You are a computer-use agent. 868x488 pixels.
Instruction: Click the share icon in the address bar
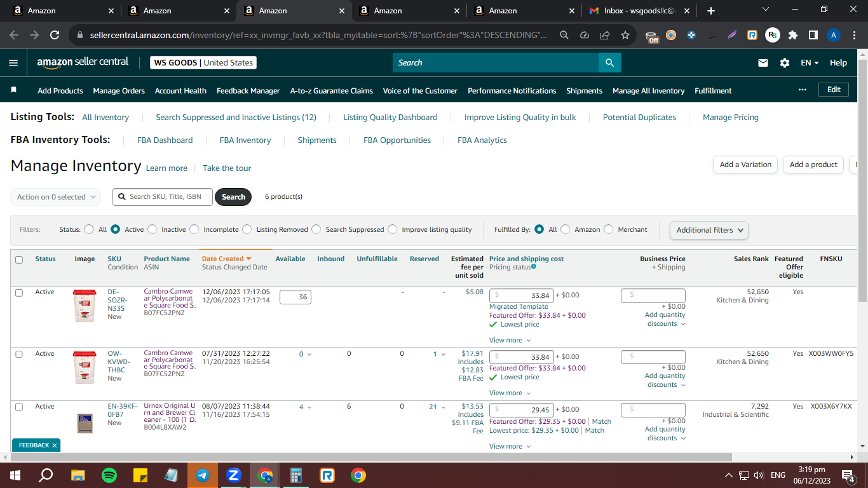[x=605, y=36]
